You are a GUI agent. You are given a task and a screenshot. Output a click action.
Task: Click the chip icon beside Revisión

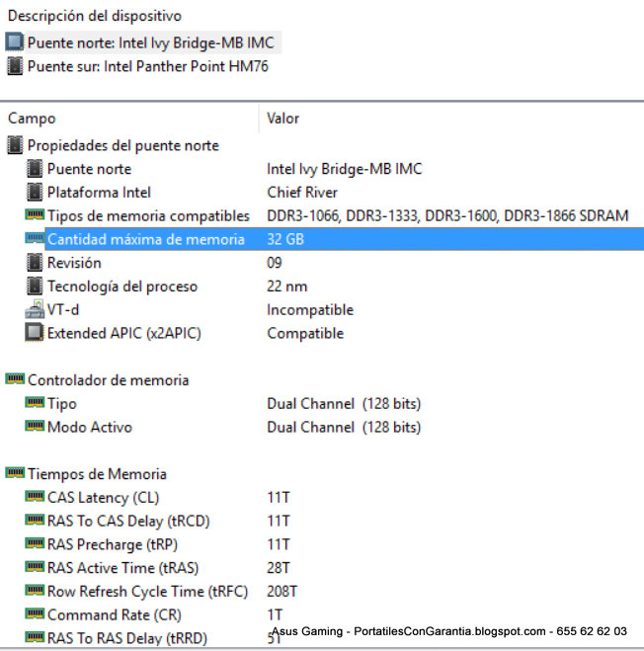coord(35,263)
